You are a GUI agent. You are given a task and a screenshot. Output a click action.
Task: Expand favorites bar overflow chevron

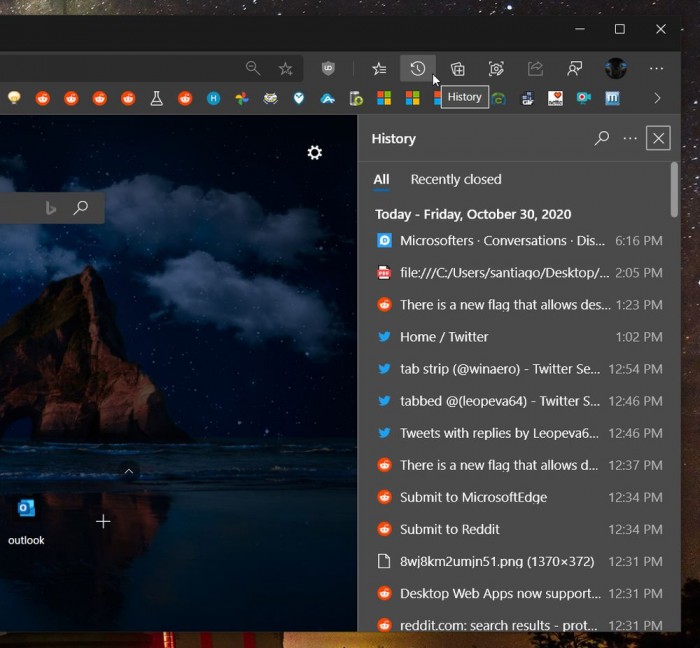tap(657, 98)
